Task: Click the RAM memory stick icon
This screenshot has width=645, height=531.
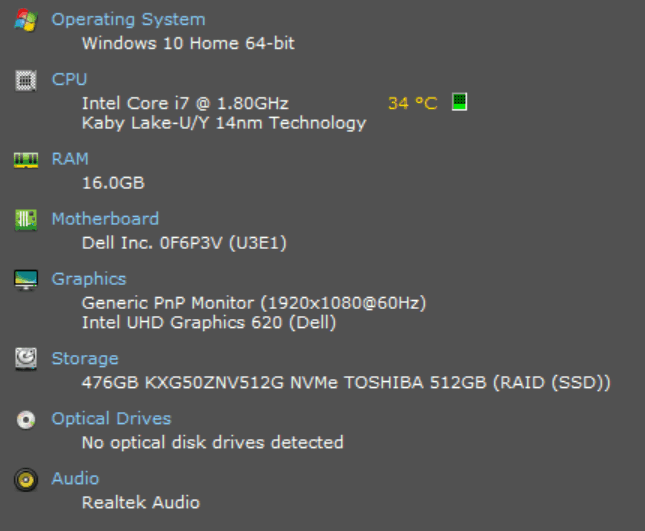Action: point(26,160)
